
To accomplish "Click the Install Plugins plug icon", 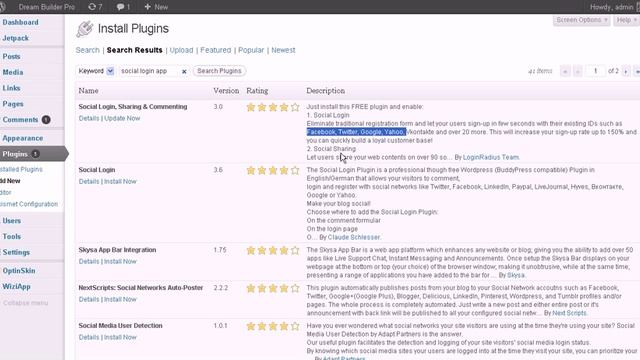I will click(84, 29).
